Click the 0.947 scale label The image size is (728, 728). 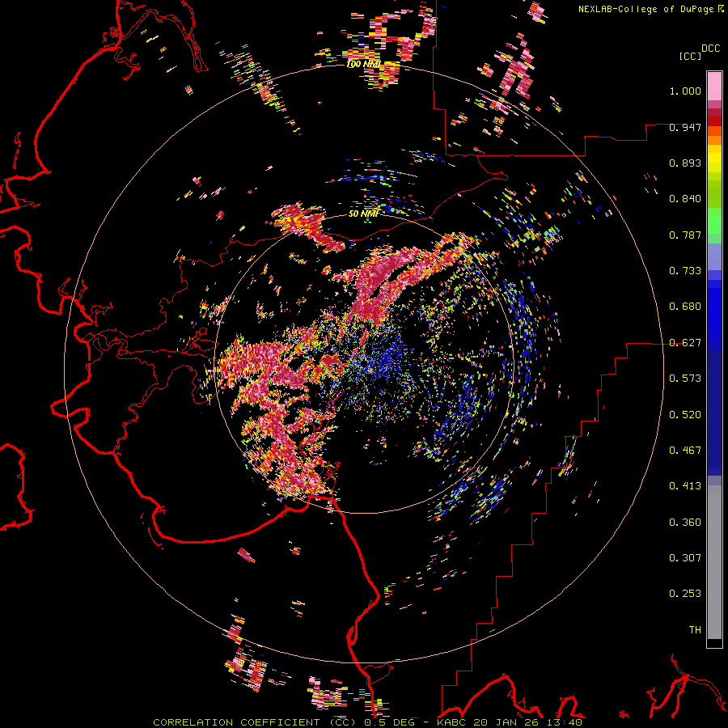pos(685,127)
